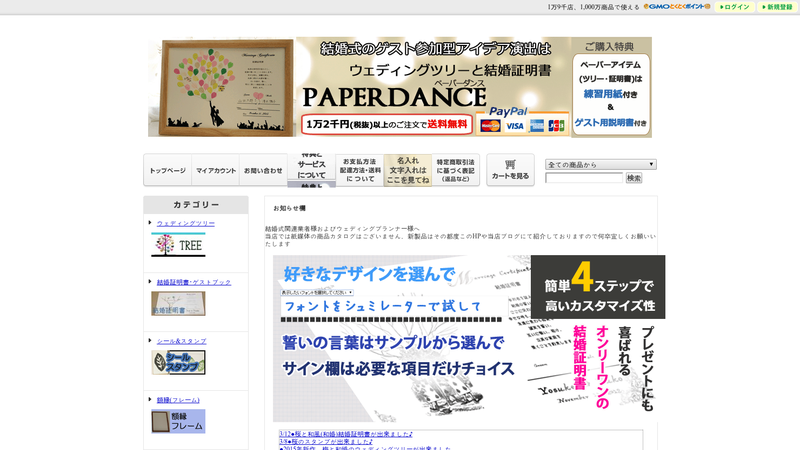
Task: Click the TREE category thumbnail
Action: (x=178, y=244)
